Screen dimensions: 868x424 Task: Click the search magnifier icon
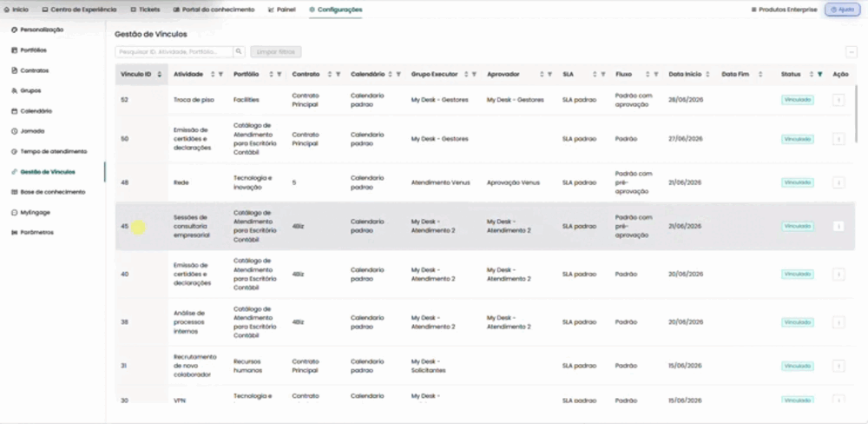pos(239,51)
